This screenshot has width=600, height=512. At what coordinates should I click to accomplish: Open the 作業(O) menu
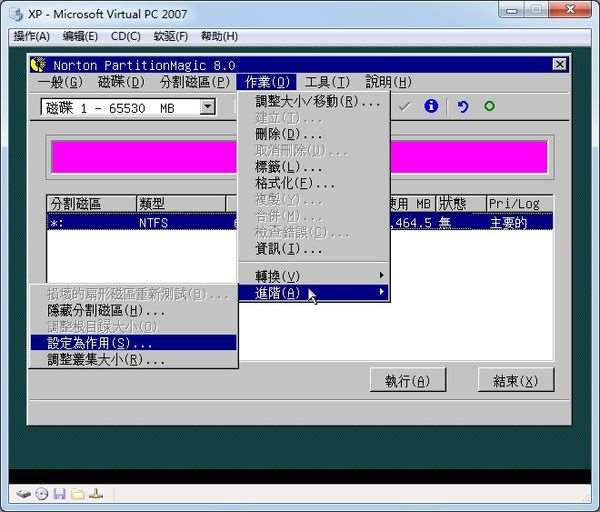click(267, 82)
